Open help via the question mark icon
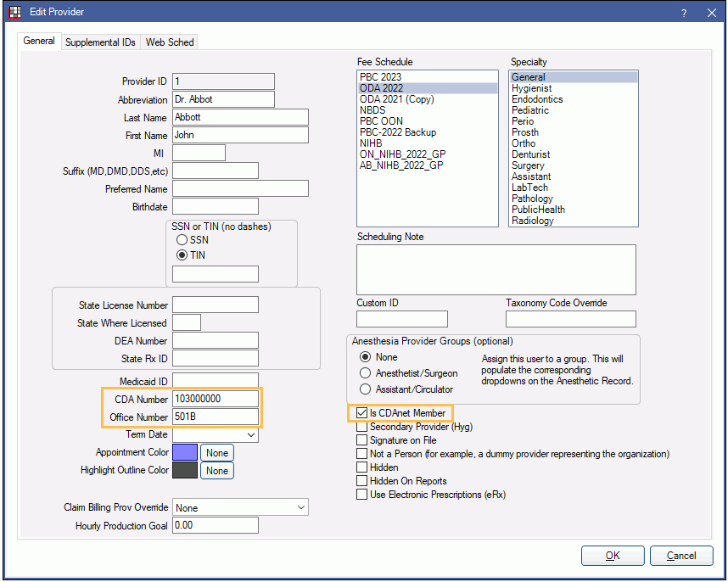Screen dimensions: 728x582 684,13
